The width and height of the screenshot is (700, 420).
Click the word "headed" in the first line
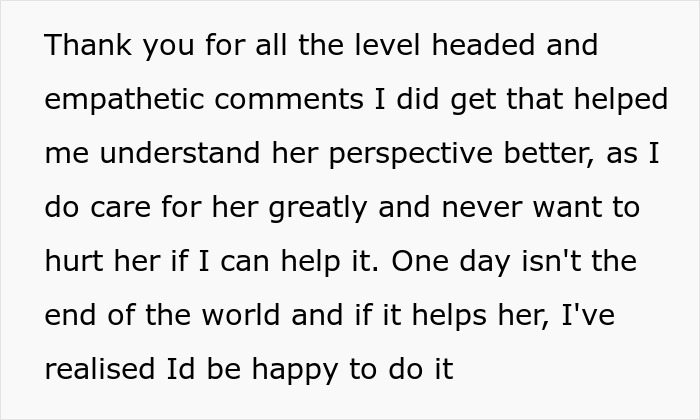[x=483, y=45]
